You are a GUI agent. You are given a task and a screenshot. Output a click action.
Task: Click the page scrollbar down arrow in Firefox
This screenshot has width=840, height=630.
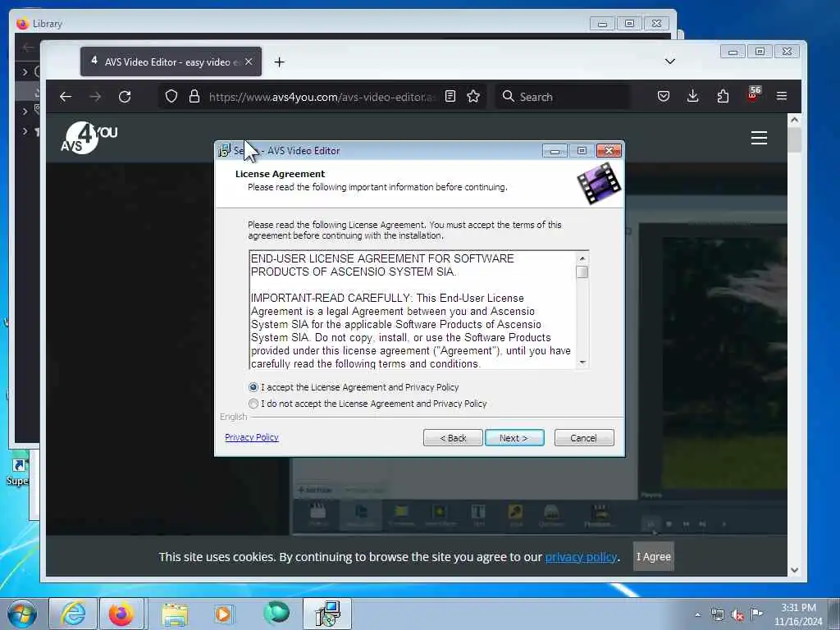794,571
